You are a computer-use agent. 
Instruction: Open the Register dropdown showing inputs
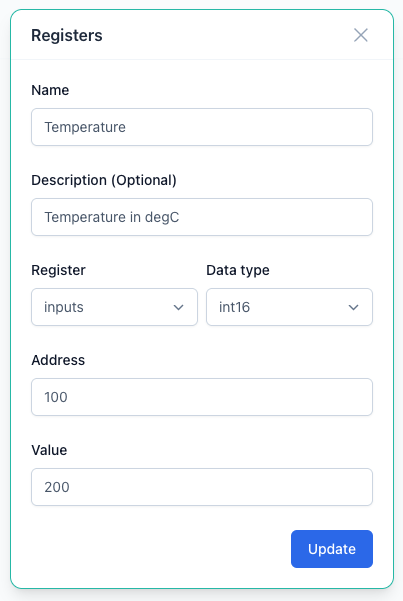tap(114, 307)
